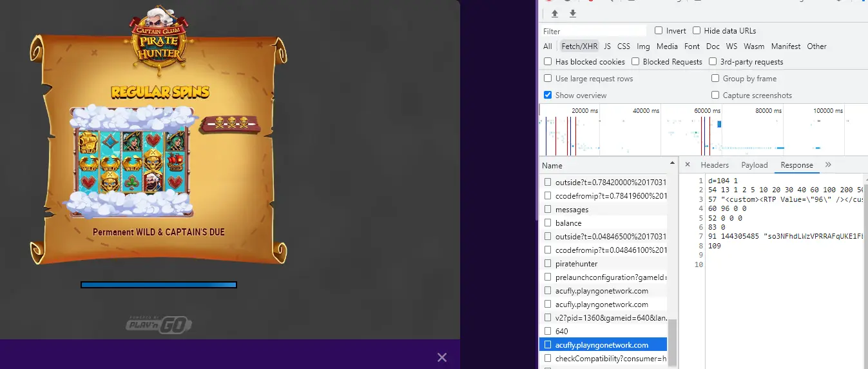
Task: Open the Headers tab
Action: [x=715, y=165]
